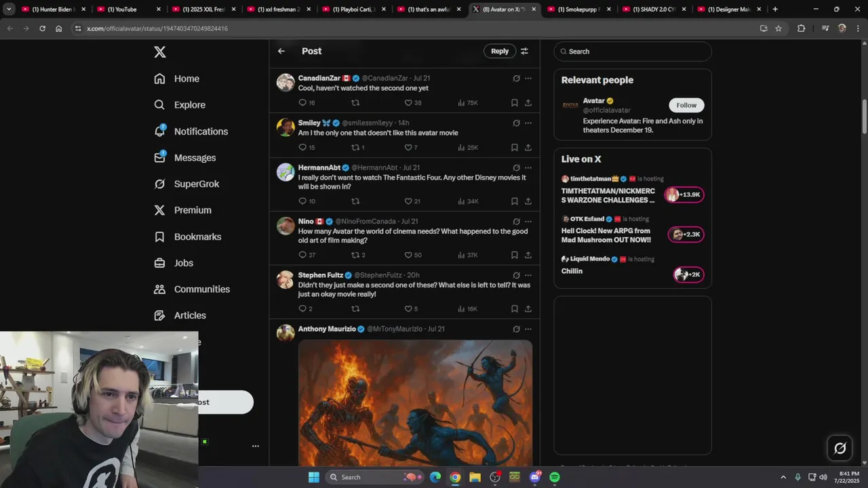Open Notifications in sidebar
The height and width of the screenshot is (488, 868).
(191, 131)
